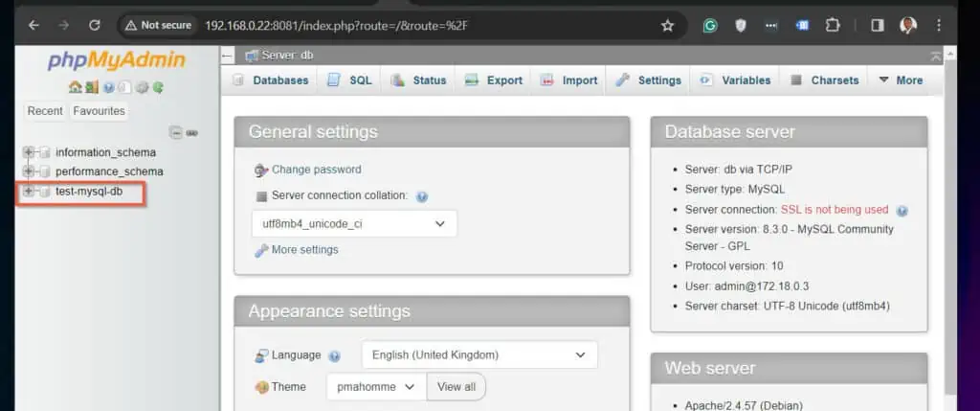Open the Grammarly extension icon
Image resolution: width=980 pixels, height=411 pixels.
[x=709, y=26]
